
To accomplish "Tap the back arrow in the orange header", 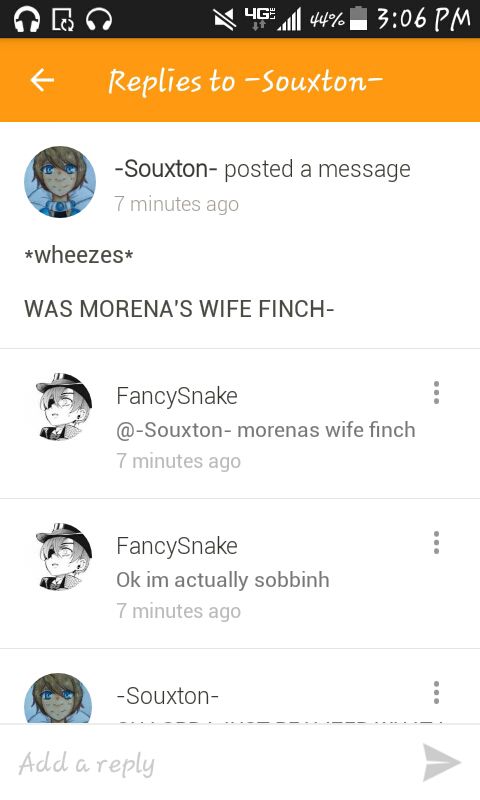I will click(x=42, y=80).
